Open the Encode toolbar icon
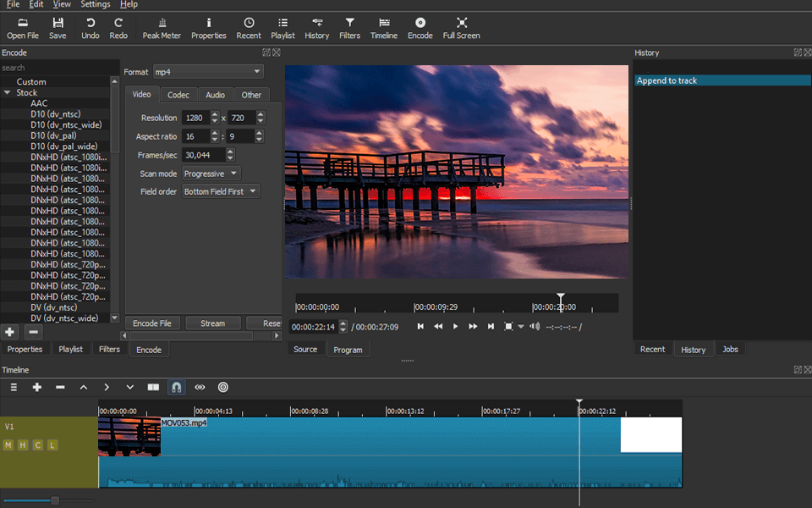Image resolution: width=812 pixels, height=508 pixels. [x=420, y=28]
